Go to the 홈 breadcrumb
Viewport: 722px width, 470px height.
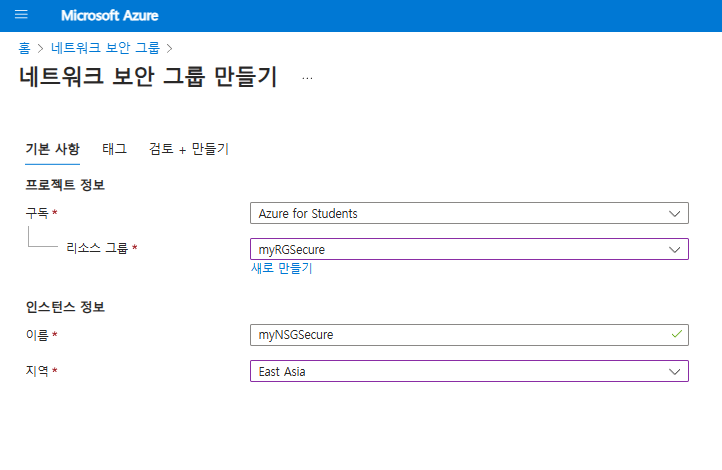point(24,47)
